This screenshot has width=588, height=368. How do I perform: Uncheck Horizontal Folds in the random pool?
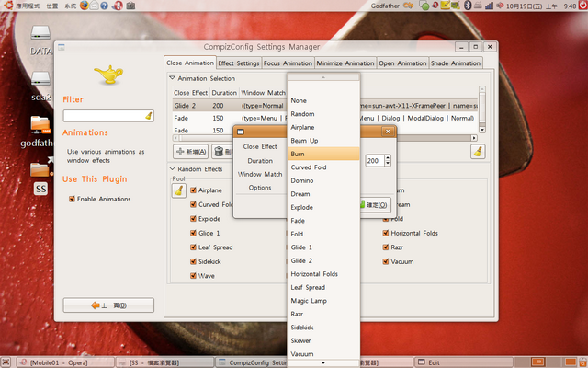pyautogui.click(x=386, y=233)
